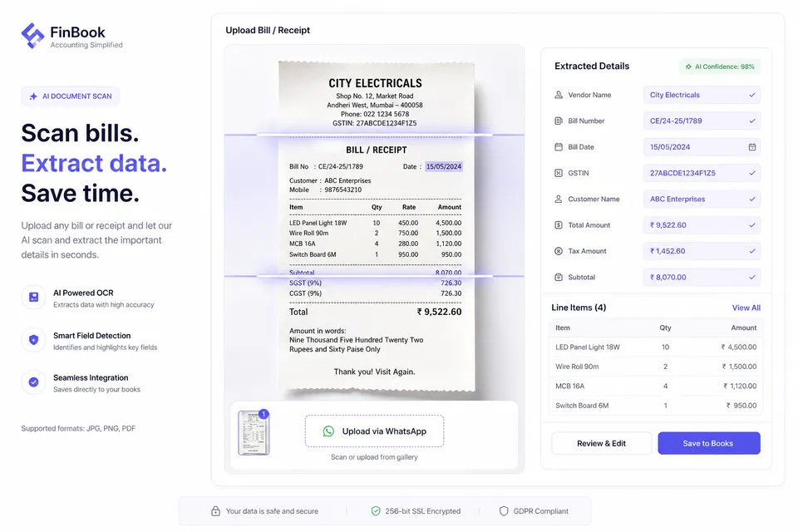Click the Upload Bill / Receipt title
This screenshot has width=798, height=532.
268,30
